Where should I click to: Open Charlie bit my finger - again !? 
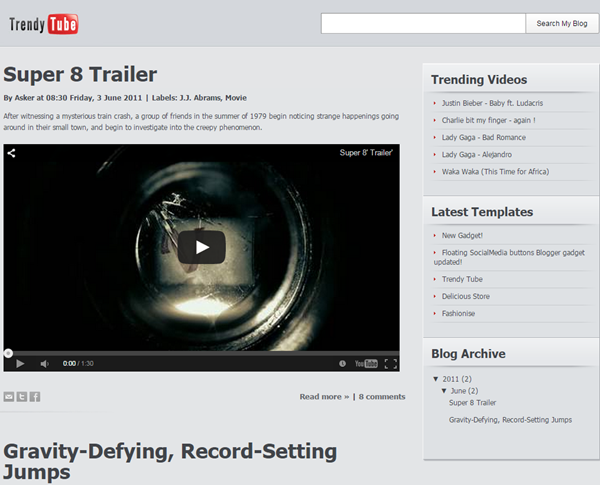488,120
